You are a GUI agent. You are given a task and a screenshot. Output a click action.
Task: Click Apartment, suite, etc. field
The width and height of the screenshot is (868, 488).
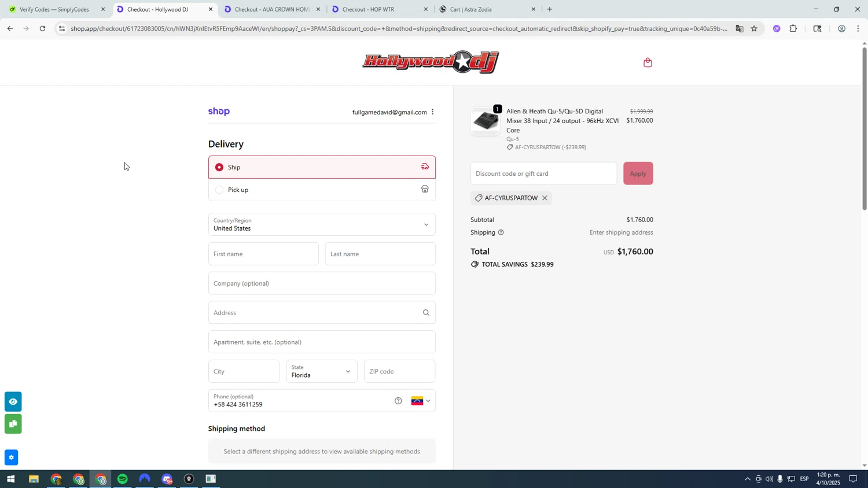tap(322, 342)
